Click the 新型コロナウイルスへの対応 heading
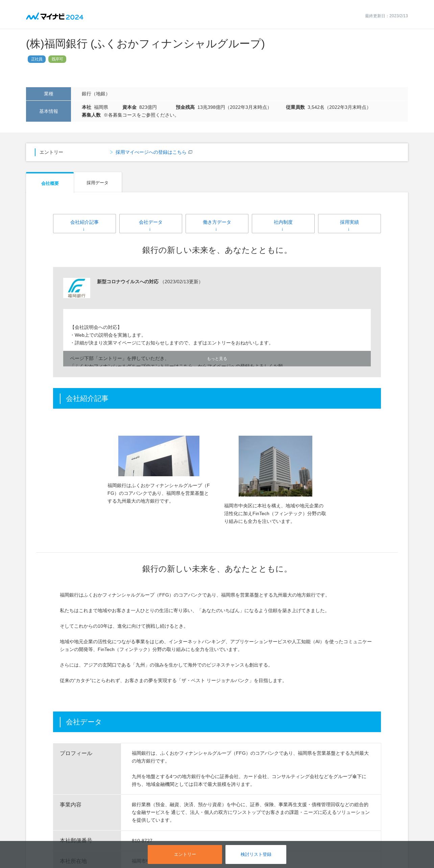The height and width of the screenshot is (868, 434). tap(128, 282)
